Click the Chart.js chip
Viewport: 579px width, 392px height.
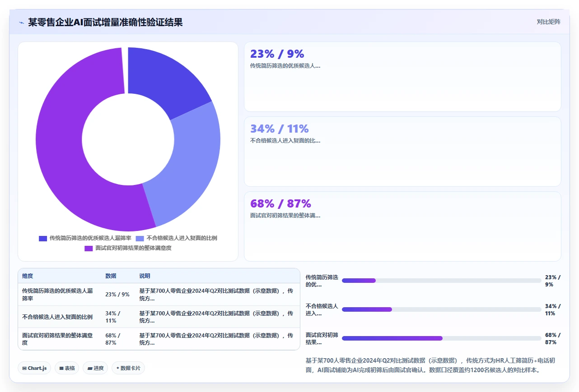click(x=34, y=368)
